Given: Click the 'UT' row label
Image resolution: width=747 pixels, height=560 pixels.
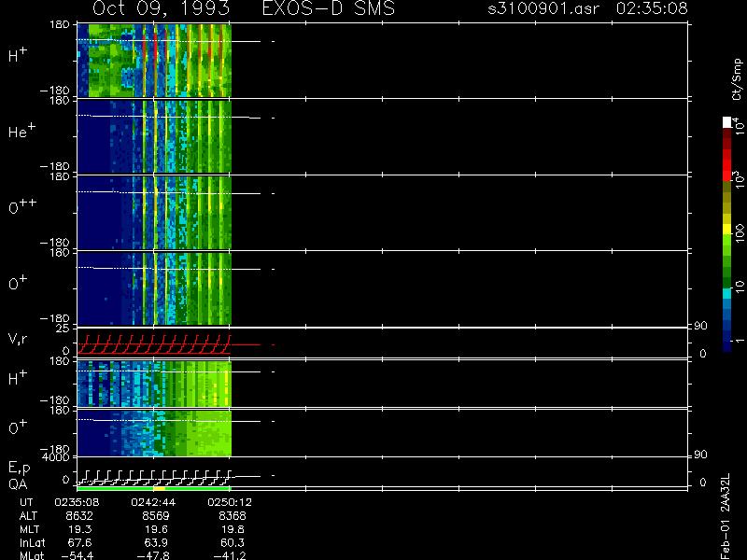Looking at the screenshot, I should [27, 502].
